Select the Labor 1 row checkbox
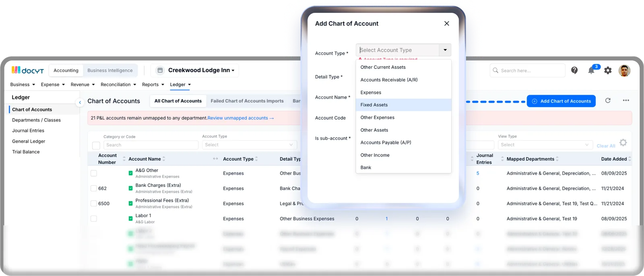 click(x=94, y=218)
